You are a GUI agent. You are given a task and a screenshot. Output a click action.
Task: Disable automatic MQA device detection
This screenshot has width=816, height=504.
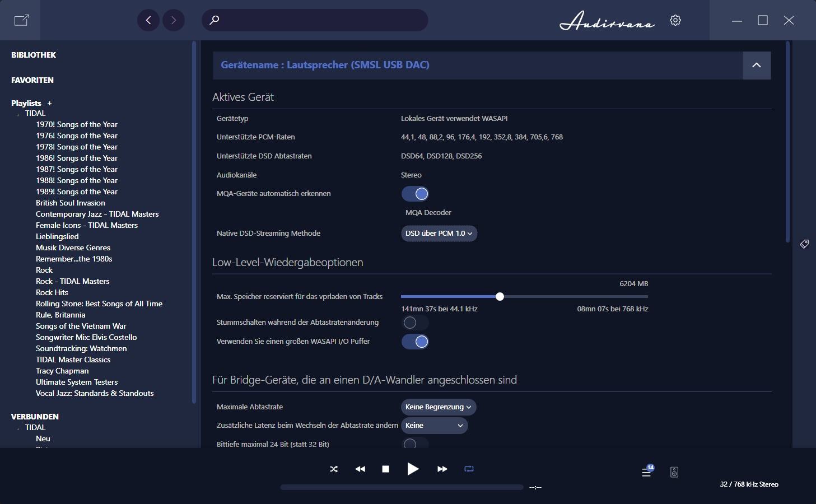[x=415, y=194]
